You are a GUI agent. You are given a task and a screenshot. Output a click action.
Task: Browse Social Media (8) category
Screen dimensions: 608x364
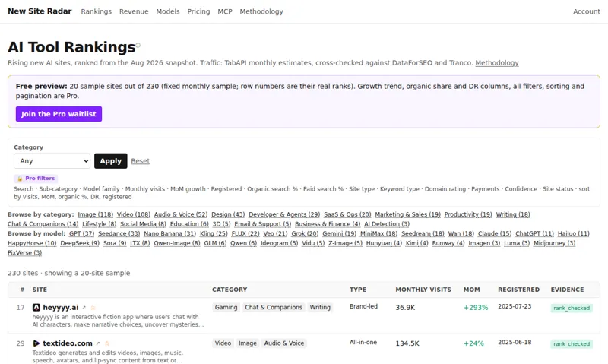click(x=143, y=224)
